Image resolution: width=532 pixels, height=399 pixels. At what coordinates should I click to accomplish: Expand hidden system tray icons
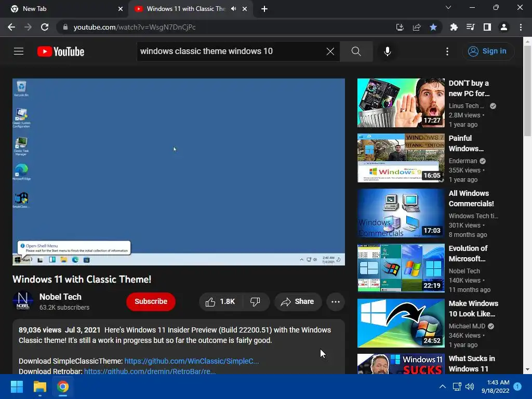(443, 387)
